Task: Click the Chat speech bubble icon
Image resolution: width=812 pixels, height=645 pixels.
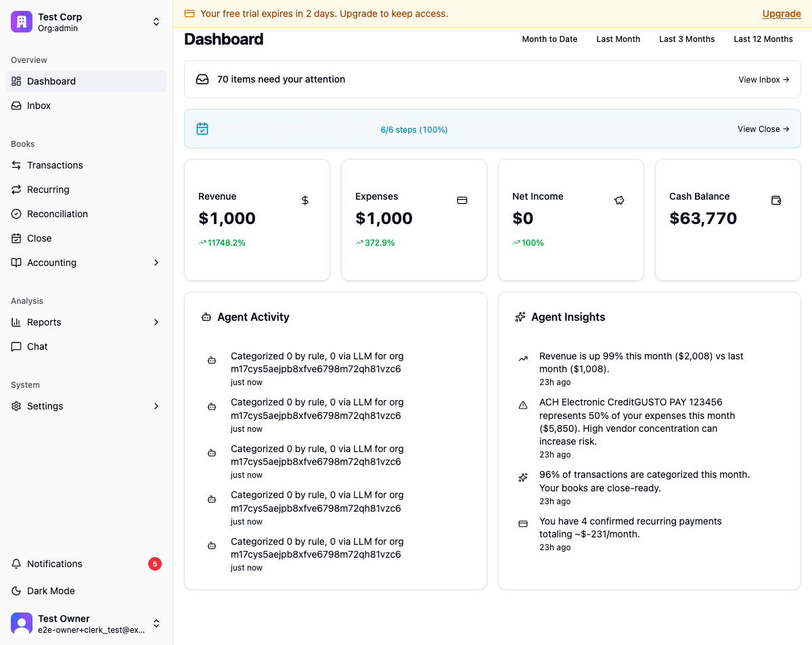Action: point(16,347)
